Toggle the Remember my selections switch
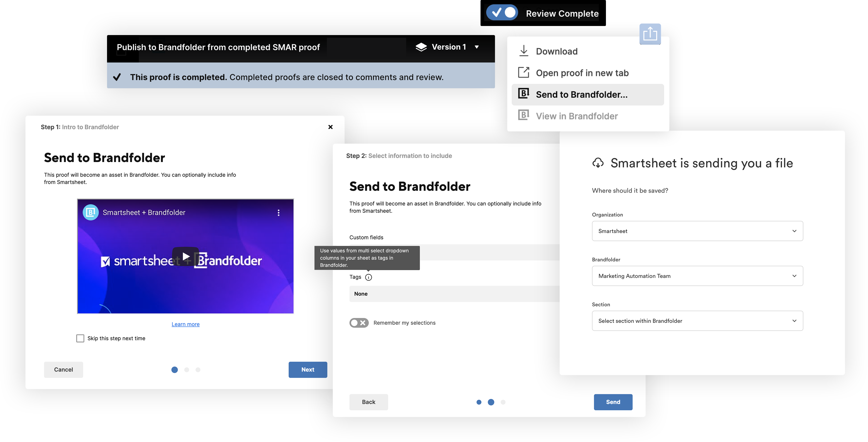868x442 pixels. [359, 322]
